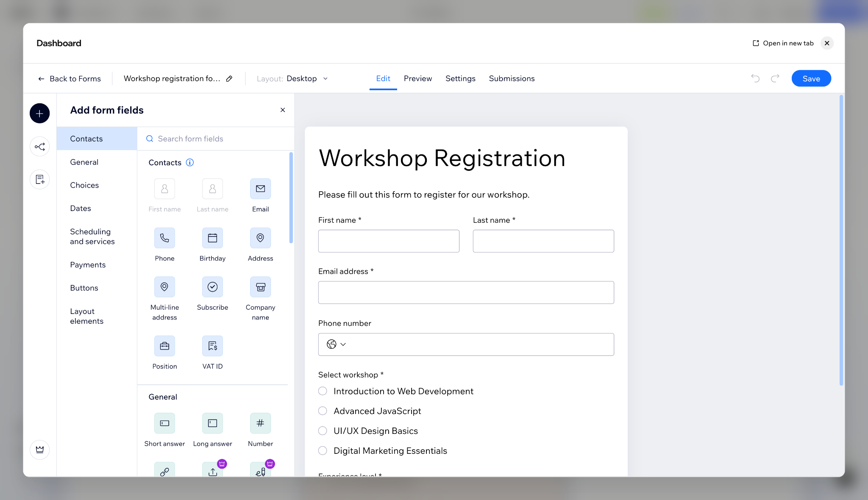Open the Submissions tab

pos(512,79)
